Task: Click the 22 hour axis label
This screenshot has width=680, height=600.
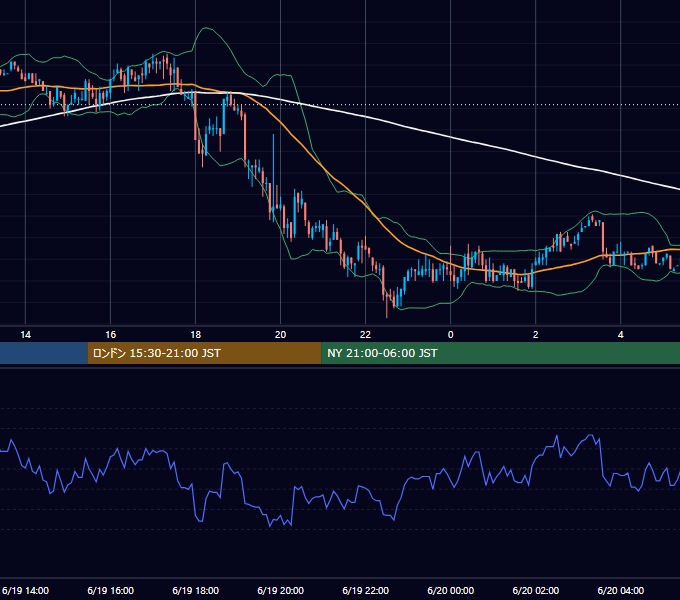Action: 366,335
